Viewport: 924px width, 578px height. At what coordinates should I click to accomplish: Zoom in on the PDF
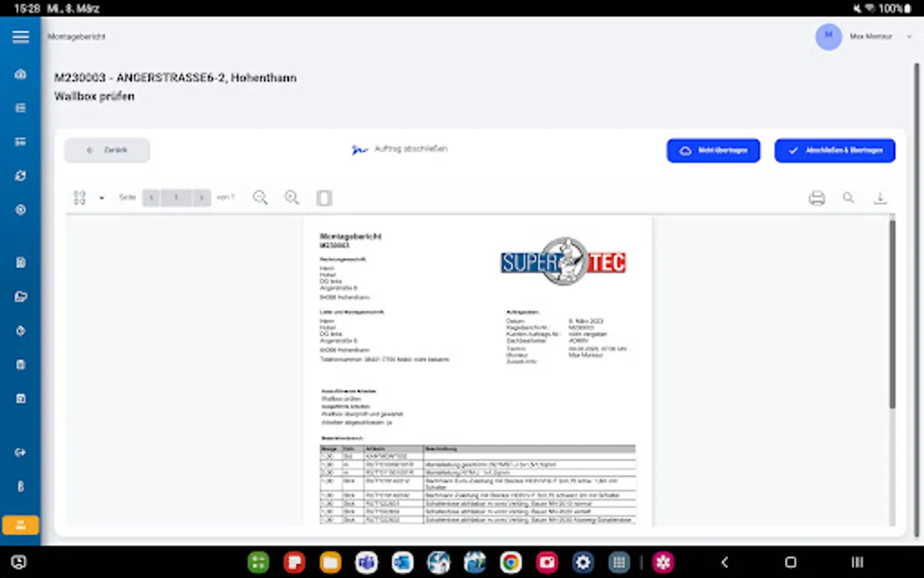(x=291, y=198)
